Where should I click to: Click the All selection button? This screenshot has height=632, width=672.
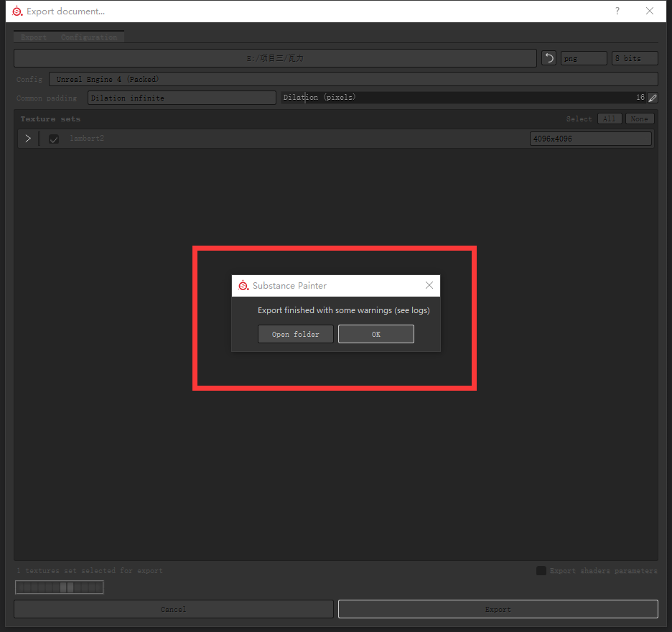610,118
